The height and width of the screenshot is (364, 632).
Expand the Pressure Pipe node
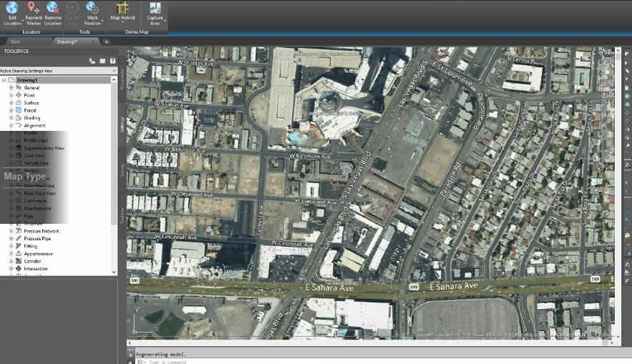[11, 238]
